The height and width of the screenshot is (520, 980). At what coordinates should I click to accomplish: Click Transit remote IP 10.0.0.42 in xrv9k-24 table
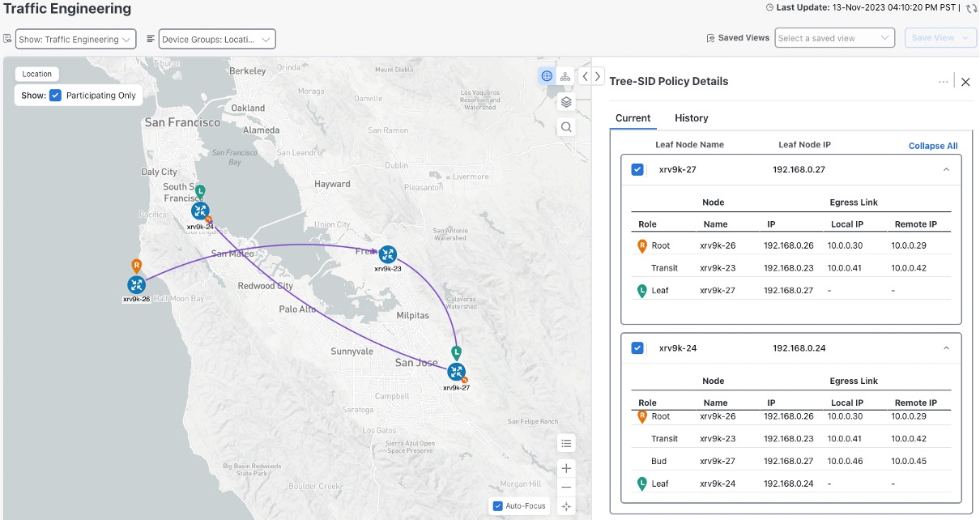click(x=909, y=439)
